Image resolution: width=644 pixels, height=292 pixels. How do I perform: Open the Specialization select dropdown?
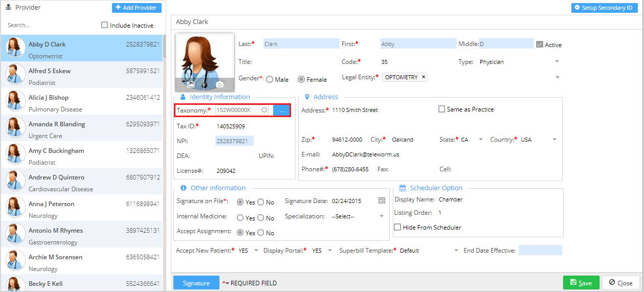tap(382, 216)
